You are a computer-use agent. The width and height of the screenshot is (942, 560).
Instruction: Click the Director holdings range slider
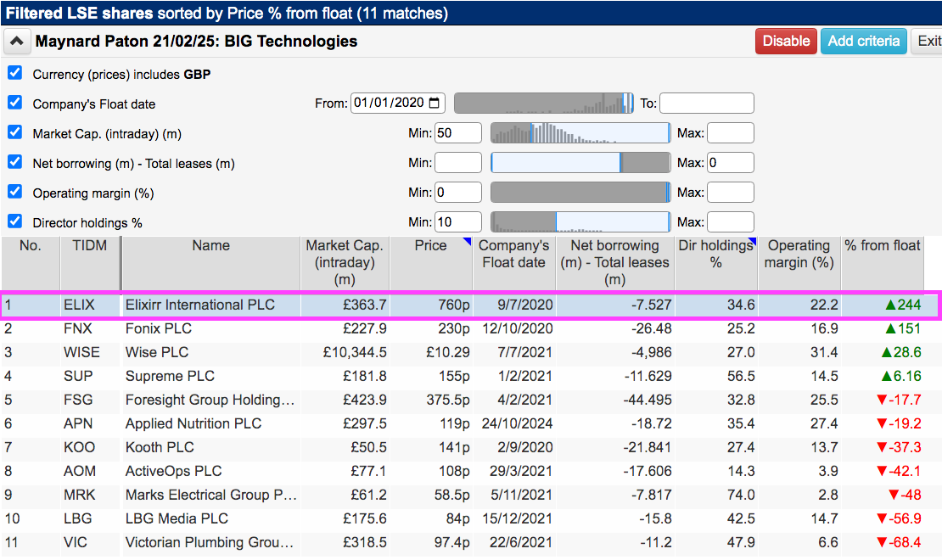(x=580, y=222)
